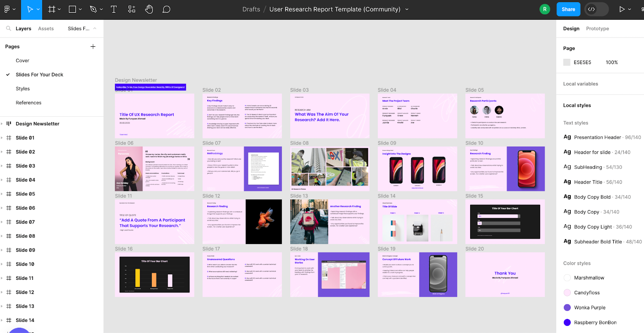Screen dimensions: 644x333
Task: Click the Share button
Action: [568, 9]
